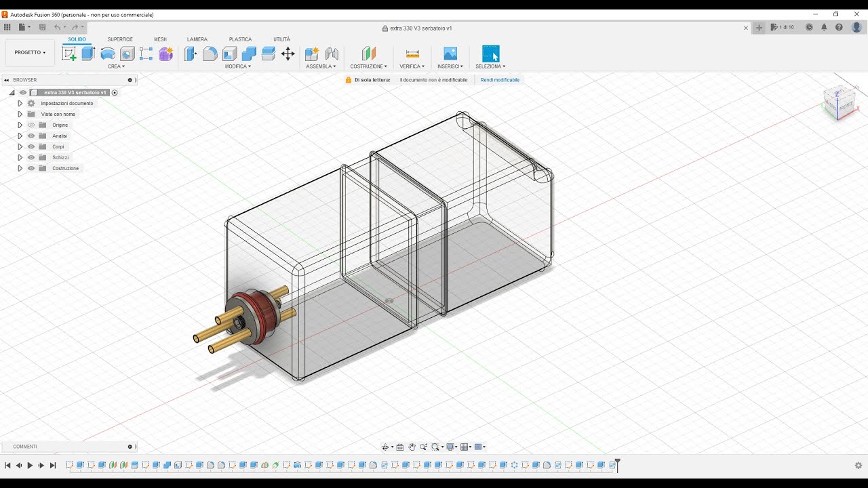
Task: Open the CREA dropdown menu
Action: 116,66
